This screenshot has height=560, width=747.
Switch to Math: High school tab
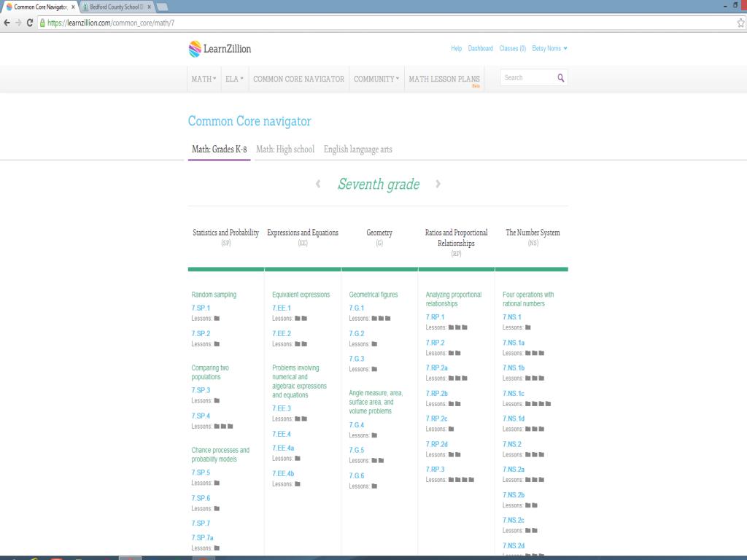pyautogui.click(x=285, y=149)
